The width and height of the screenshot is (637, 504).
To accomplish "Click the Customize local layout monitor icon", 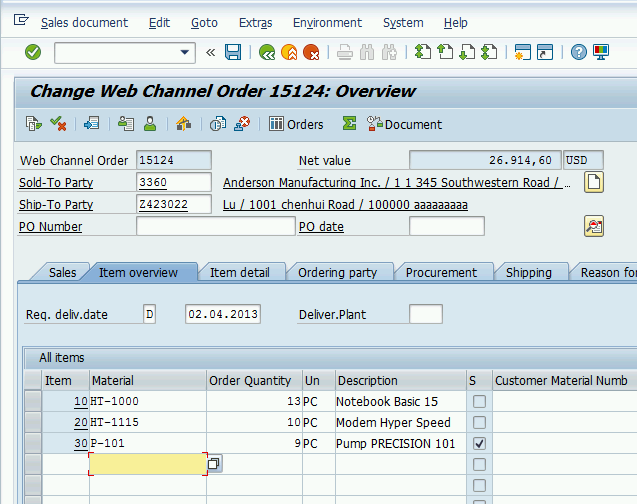I will pos(600,52).
